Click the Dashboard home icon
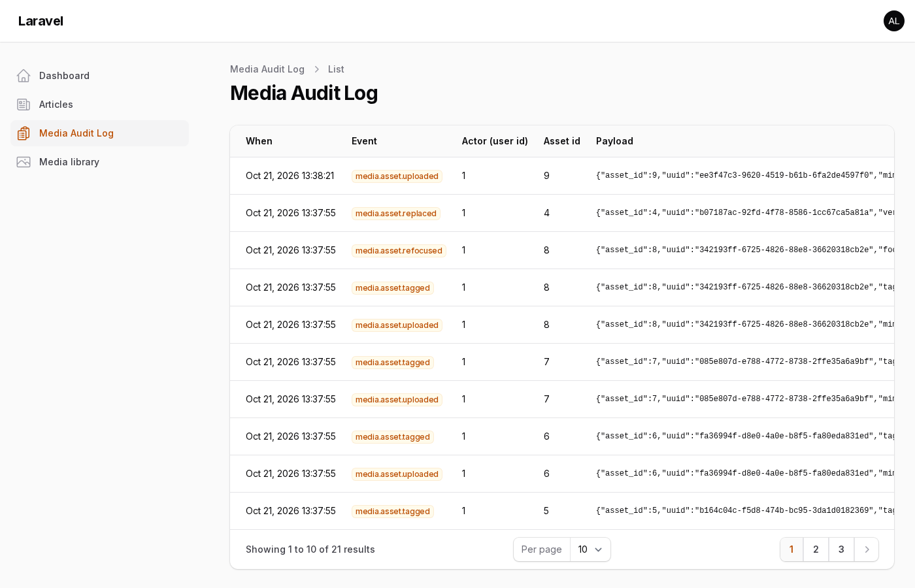 click(24, 76)
